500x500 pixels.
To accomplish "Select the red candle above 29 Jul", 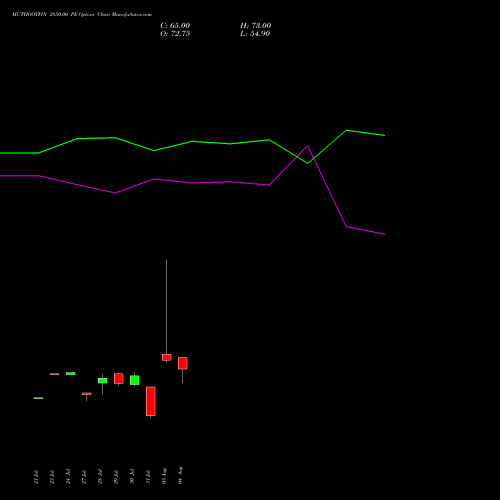I will pos(119,379).
